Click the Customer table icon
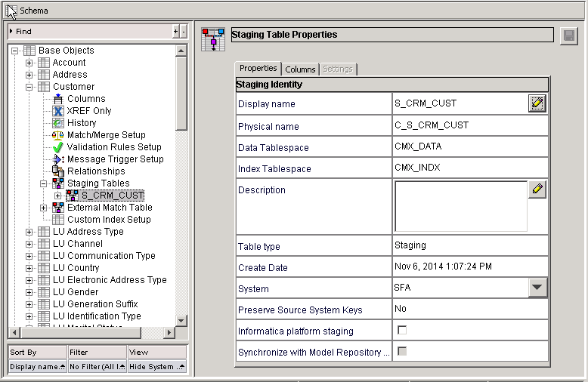588x382 pixels. click(44, 87)
